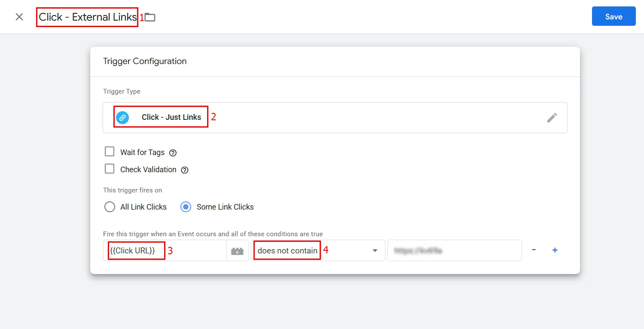Click the trigger name "Click - External Links"
644x329 pixels.
point(88,17)
